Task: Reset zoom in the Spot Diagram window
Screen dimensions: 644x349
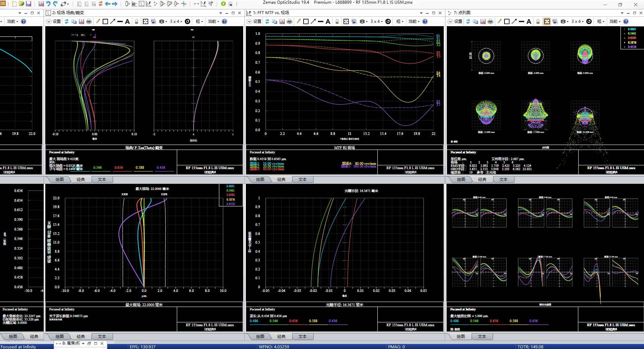Action: (x=589, y=21)
